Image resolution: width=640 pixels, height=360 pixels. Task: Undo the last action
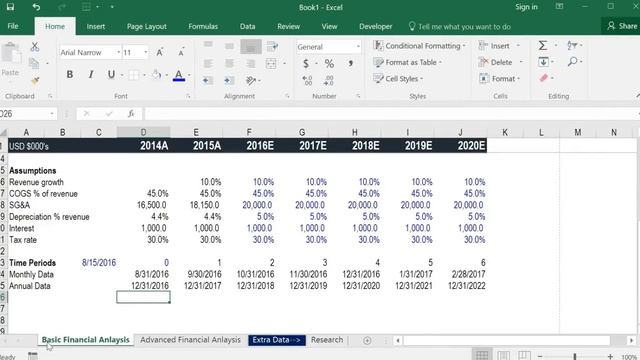pos(36,7)
